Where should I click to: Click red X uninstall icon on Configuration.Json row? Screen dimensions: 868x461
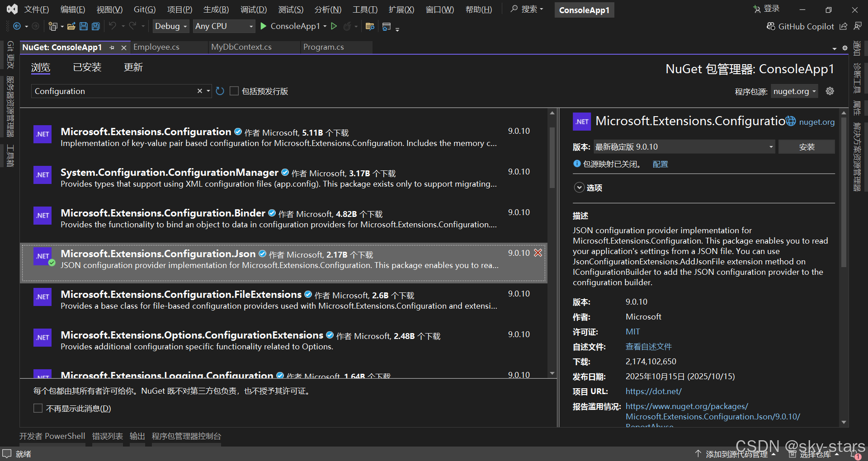(538, 253)
